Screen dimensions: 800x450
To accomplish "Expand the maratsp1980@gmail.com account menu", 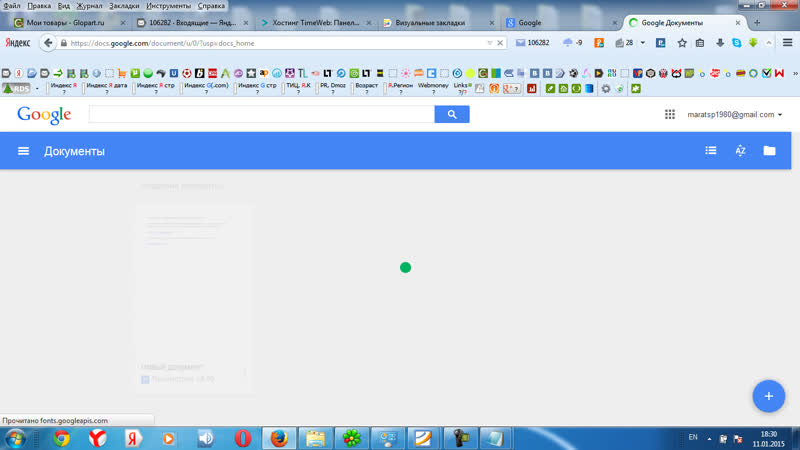I will coord(734,114).
